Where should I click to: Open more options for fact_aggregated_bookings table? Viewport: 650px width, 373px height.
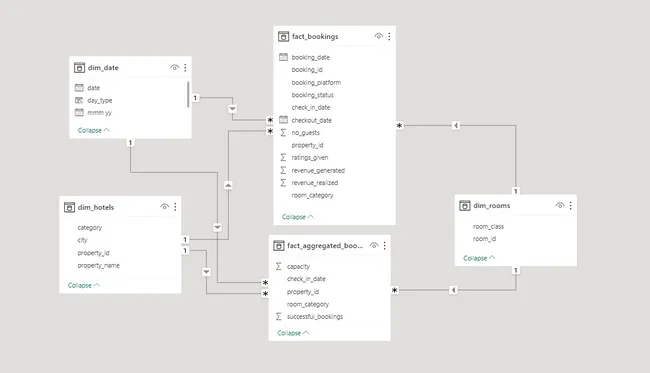point(384,246)
